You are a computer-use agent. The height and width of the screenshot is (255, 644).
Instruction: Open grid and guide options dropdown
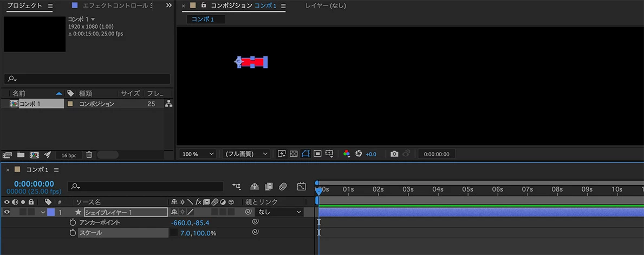tap(329, 154)
